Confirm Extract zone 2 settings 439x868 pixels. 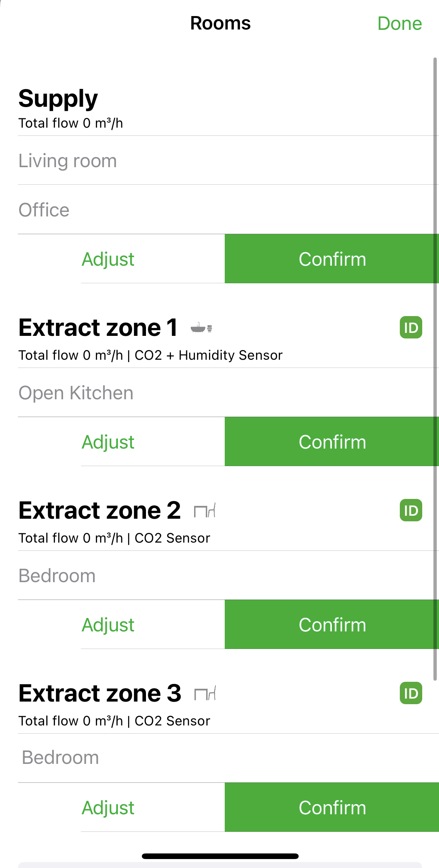[x=332, y=625]
